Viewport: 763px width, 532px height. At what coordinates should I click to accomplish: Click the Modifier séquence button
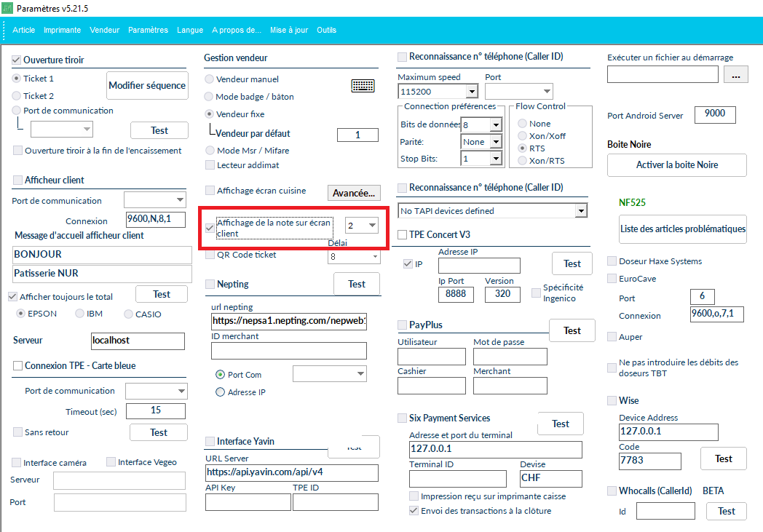pyautogui.click(x=147, y=86)
